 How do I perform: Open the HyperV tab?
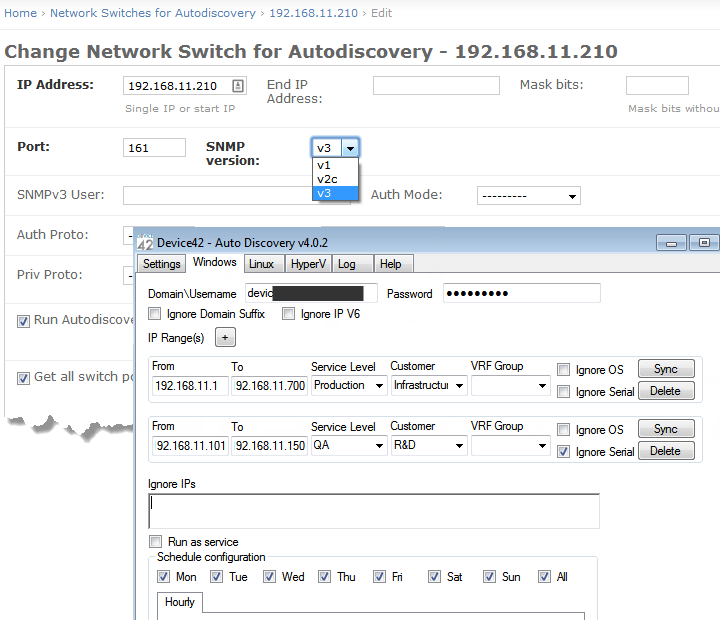pos(308,264)
